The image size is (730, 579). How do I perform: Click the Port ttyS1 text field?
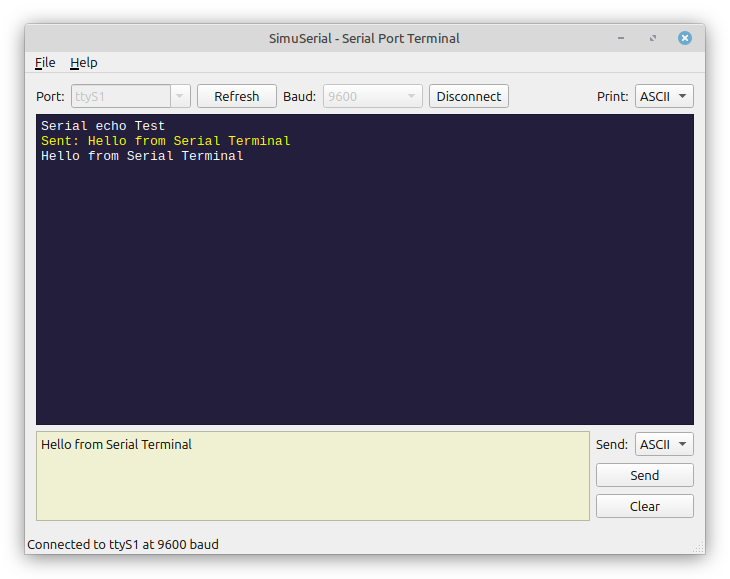coord(121,96)
